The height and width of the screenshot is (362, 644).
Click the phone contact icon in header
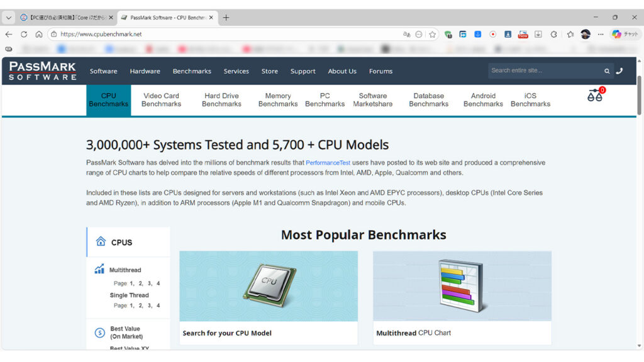pos(619,71)
